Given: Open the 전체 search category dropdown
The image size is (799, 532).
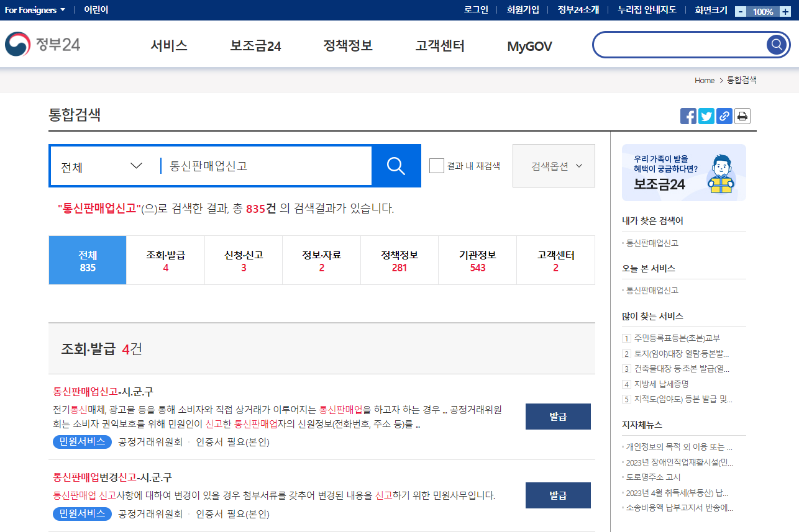Looking at the screenshot, I should pos(103,165).
